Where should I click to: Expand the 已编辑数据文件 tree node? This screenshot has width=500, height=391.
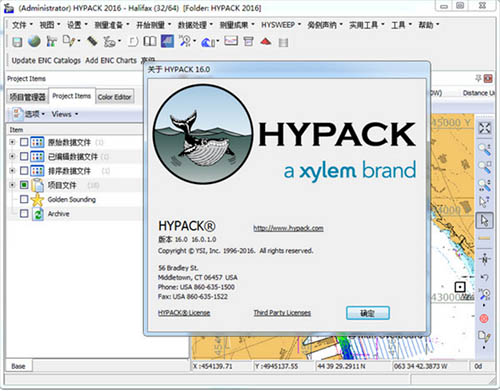(x=12, y=156)
